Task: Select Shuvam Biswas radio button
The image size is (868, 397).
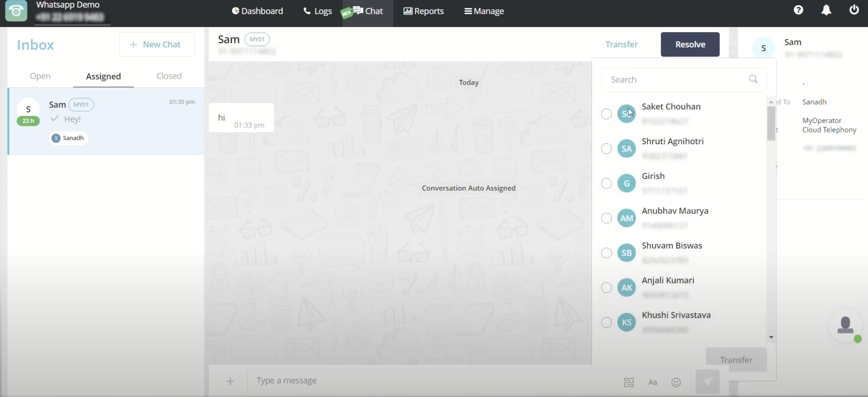Action: point(606,253)
